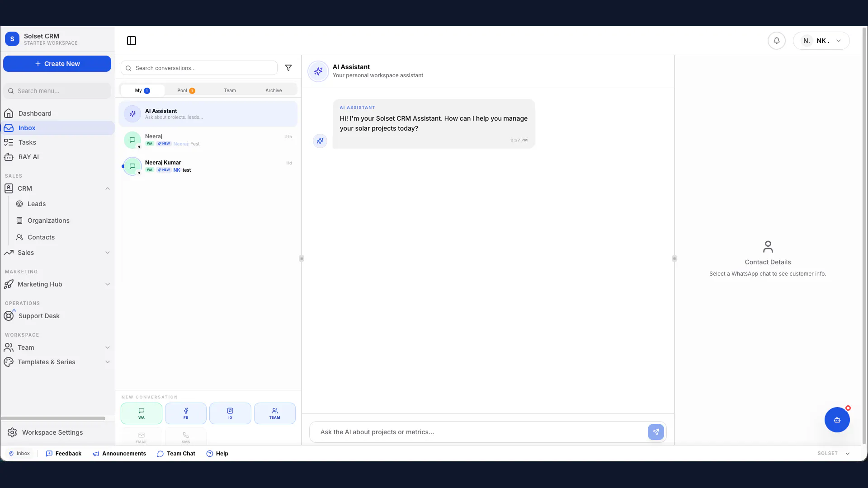Screen dimensions: 868x488
Task: Switch to the Archive tab
Action: coord(274,90)
